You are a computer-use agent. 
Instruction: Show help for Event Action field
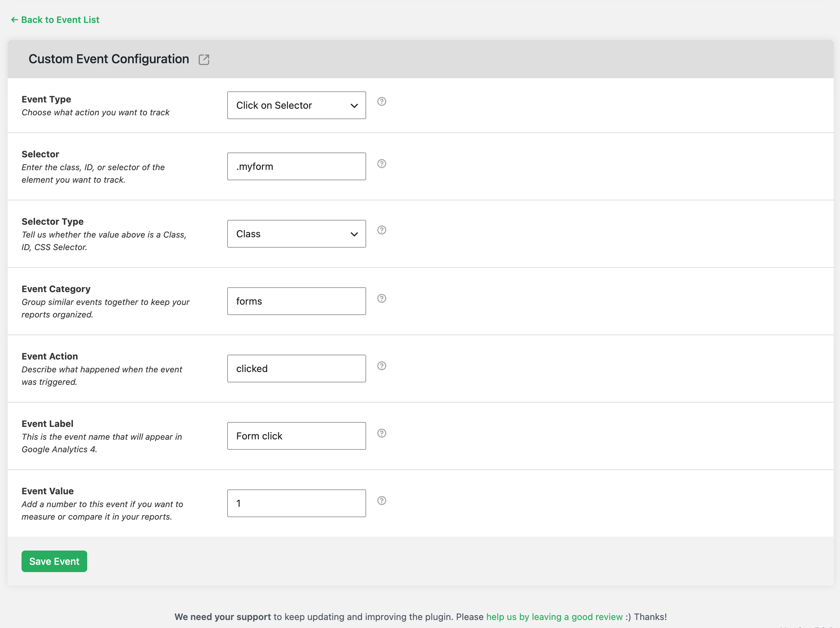coord(382,366)
